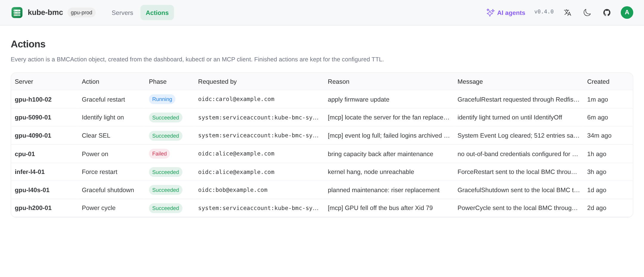Click the Failed phase badge for cpu-01

pos(159,154)
